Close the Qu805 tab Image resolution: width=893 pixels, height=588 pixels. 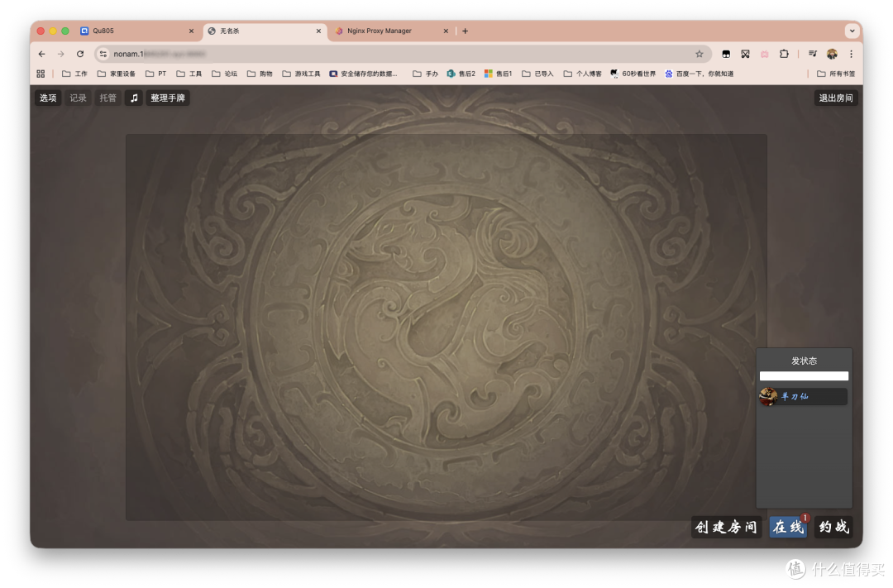pyautogui.click(x=191, y=31)
